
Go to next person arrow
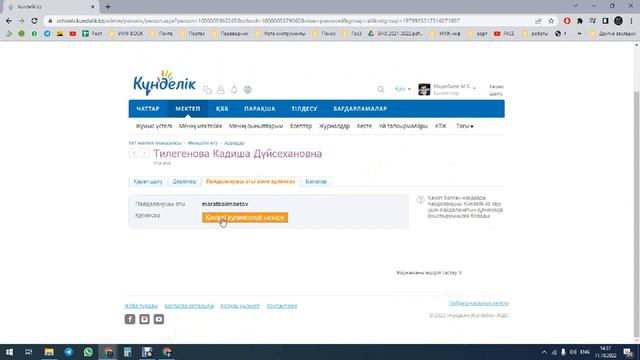coord(144,153)
